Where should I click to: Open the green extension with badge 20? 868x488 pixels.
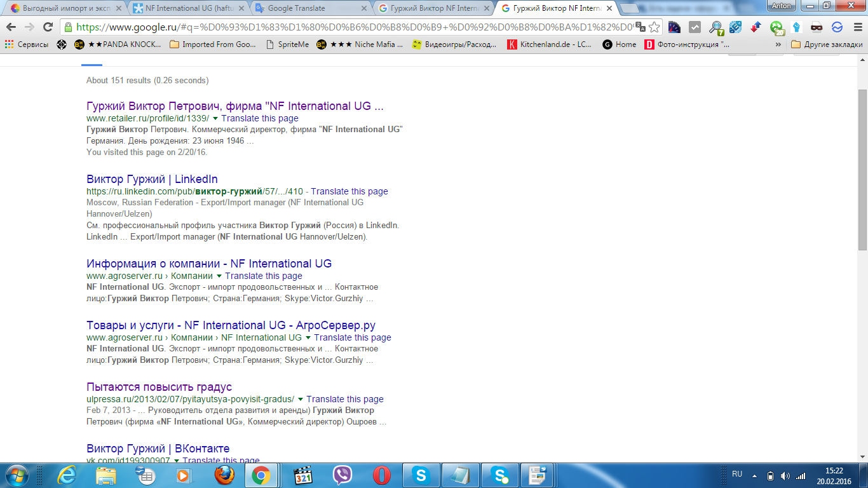point(776,27)
